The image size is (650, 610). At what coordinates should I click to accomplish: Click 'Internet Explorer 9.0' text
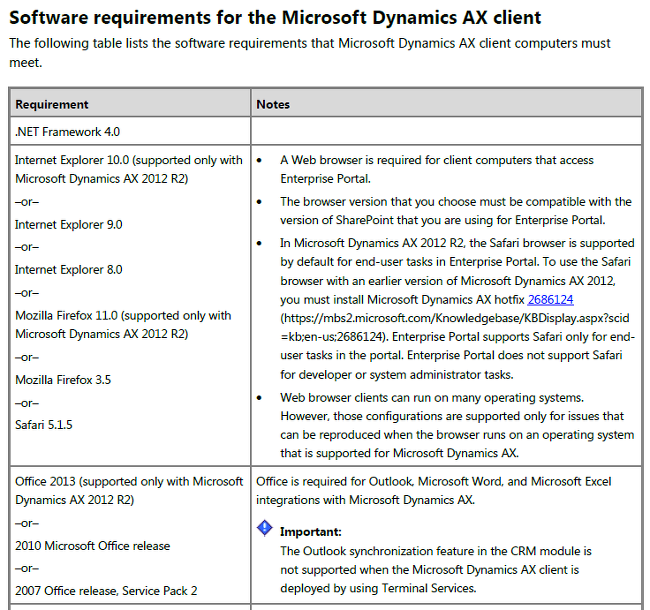69,225
